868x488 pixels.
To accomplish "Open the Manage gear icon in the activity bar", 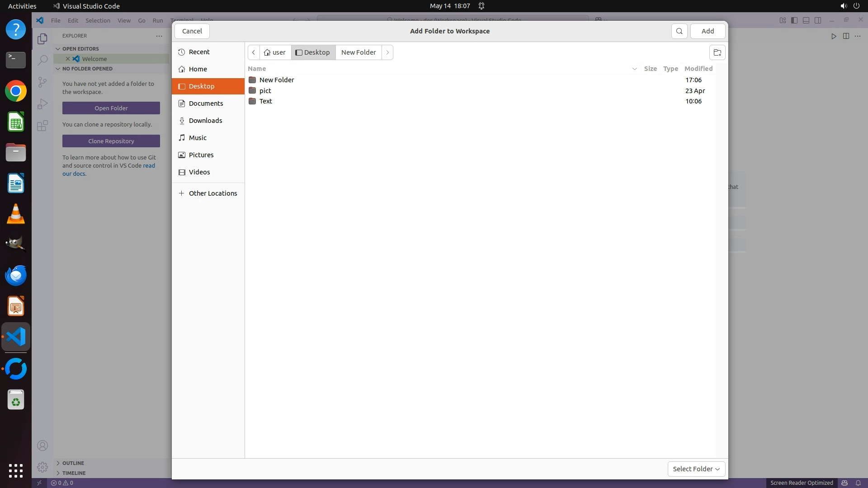I will [42, 467].
